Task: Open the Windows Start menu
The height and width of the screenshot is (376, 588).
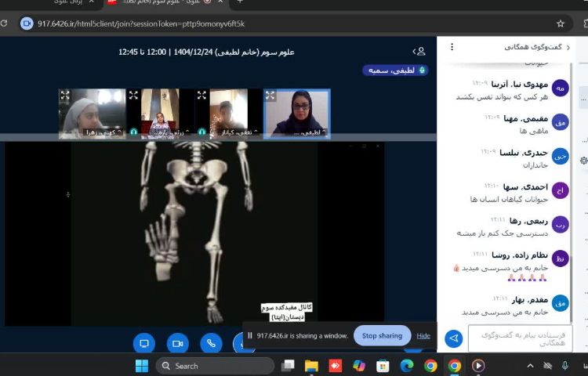Action: (x=142, y=366)
